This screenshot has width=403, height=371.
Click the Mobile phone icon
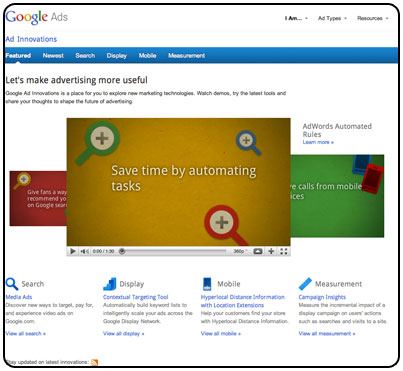click(207, 284)
